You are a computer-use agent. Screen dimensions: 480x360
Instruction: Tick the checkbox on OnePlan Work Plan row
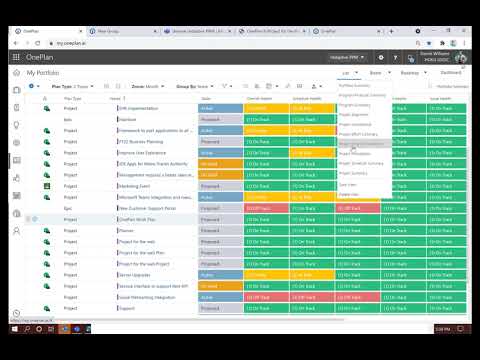(x=28, y=219)
